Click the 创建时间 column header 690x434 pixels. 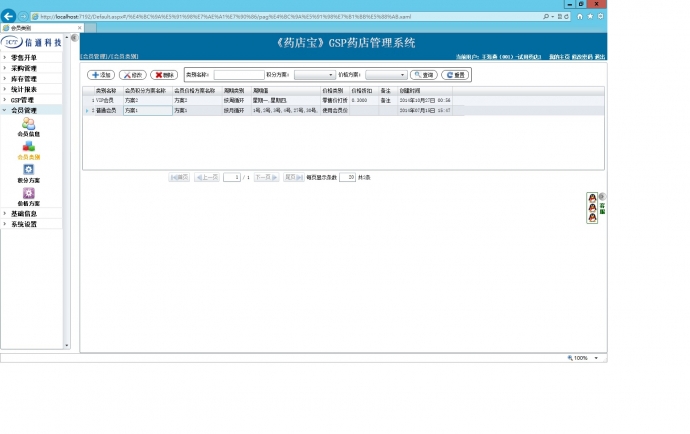425,91
